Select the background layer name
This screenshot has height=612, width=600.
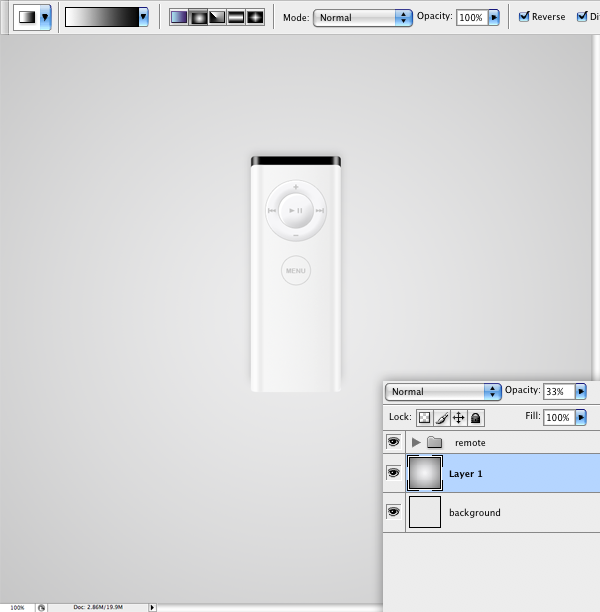tap(475, 512)
